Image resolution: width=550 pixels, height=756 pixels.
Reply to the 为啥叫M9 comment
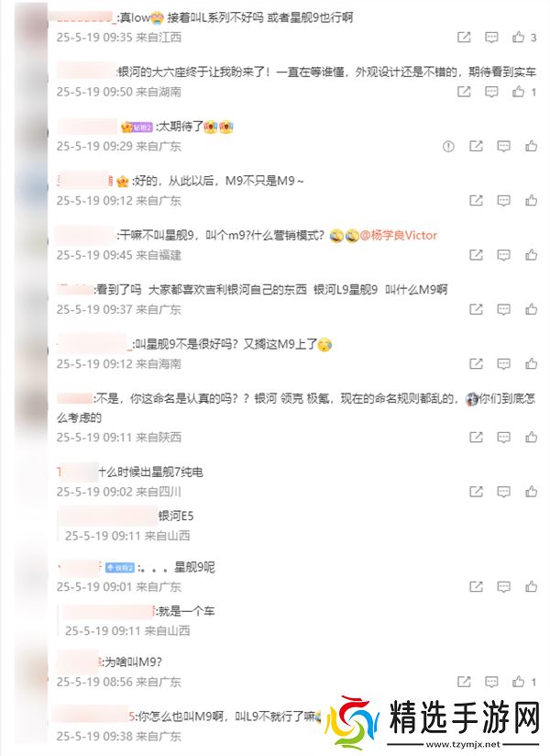click(x=491, y=682)
